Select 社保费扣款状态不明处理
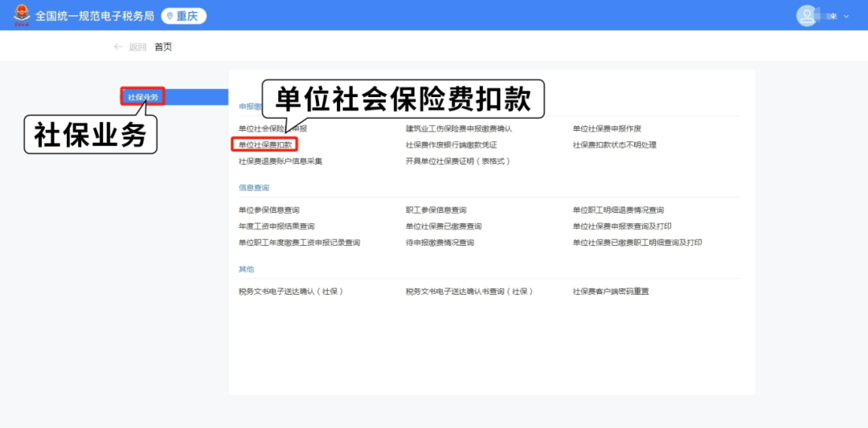 (614, 145)
